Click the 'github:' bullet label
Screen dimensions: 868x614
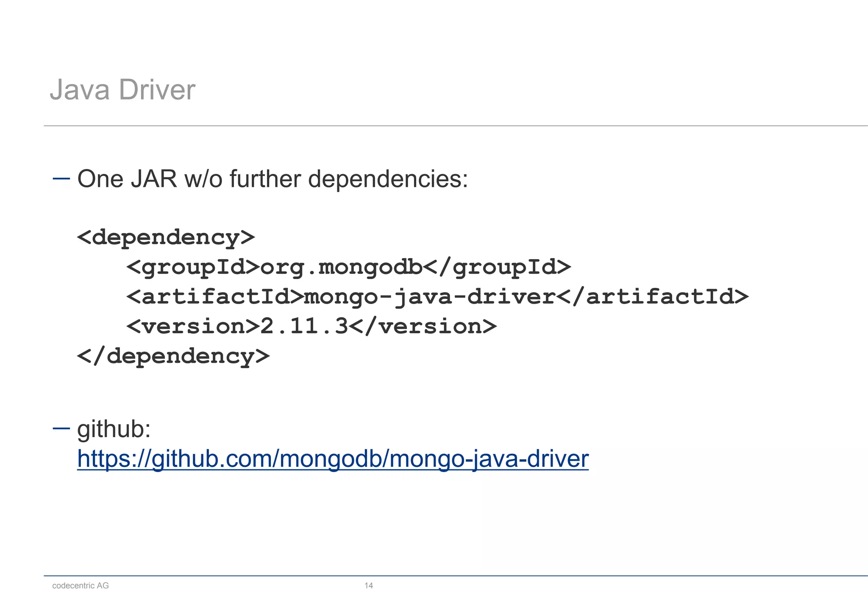114,429
